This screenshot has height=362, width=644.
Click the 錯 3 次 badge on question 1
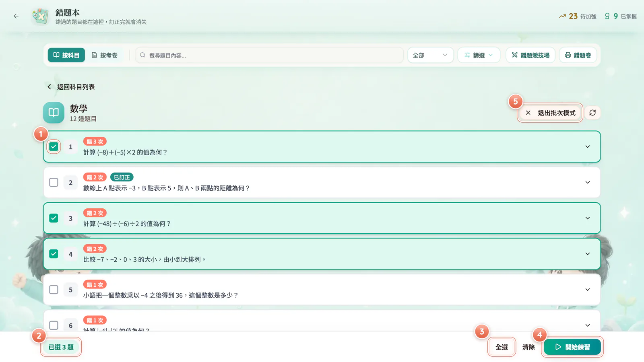[95, 142]
